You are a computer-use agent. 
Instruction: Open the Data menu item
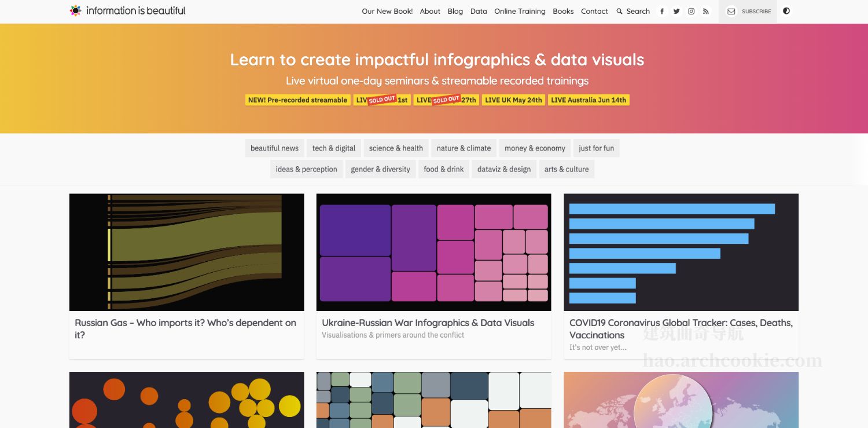(x=479, y=12)
